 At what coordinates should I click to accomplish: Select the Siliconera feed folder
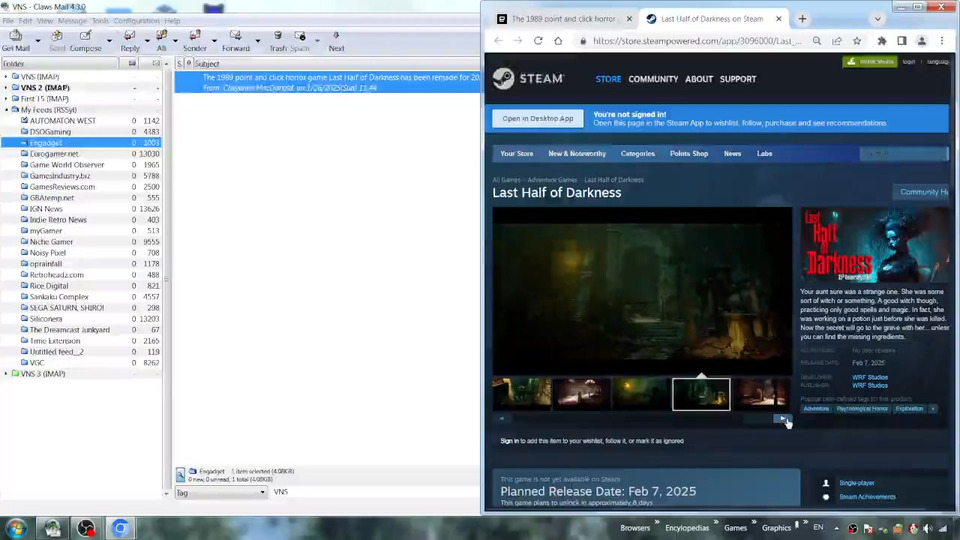(x=46, y=319)
